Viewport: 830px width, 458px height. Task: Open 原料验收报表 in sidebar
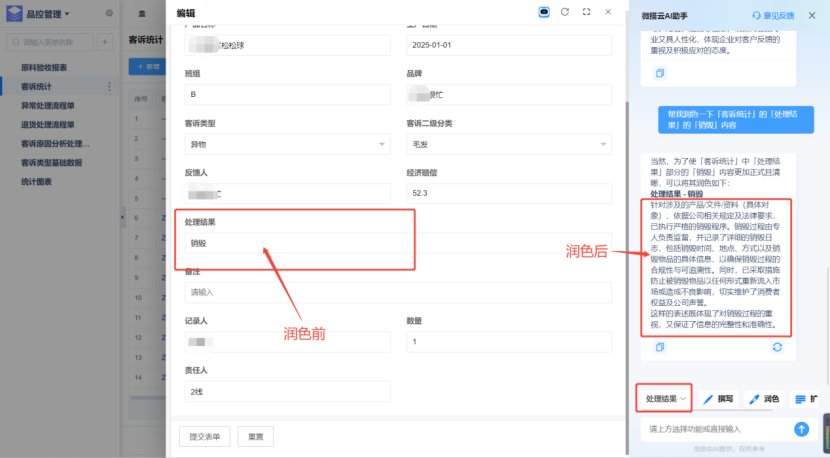pyautogui.click(x=44, y=67)
